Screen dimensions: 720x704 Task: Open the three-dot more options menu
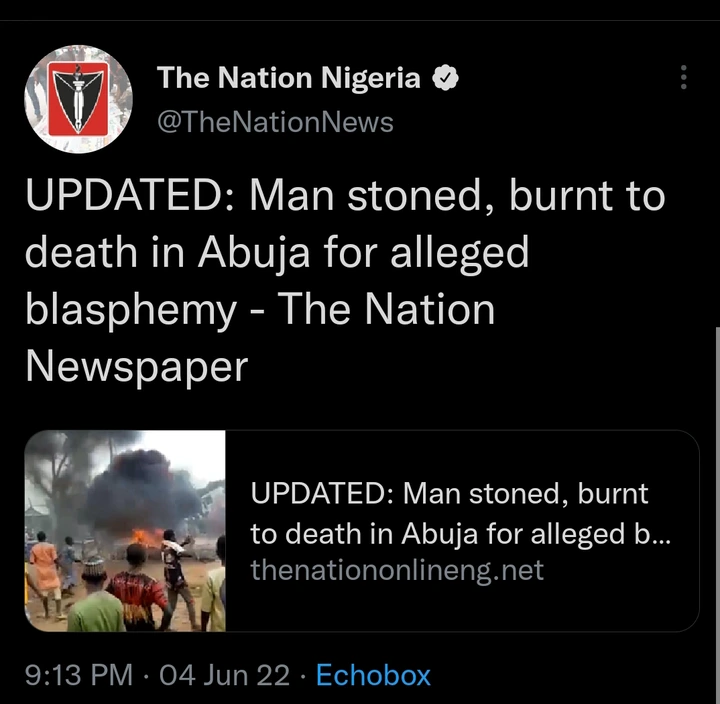coord(684,78)
